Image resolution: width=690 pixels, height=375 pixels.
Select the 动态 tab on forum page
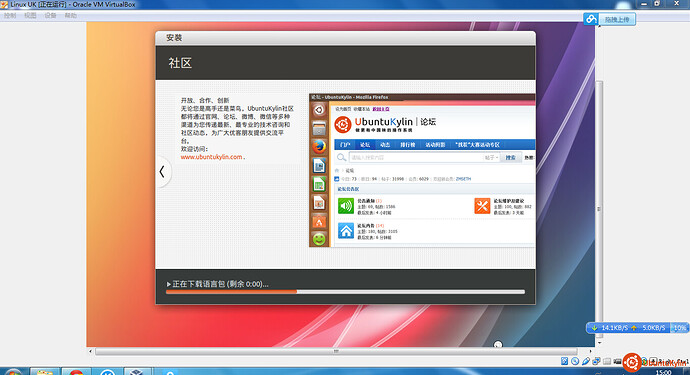[385, 144]
